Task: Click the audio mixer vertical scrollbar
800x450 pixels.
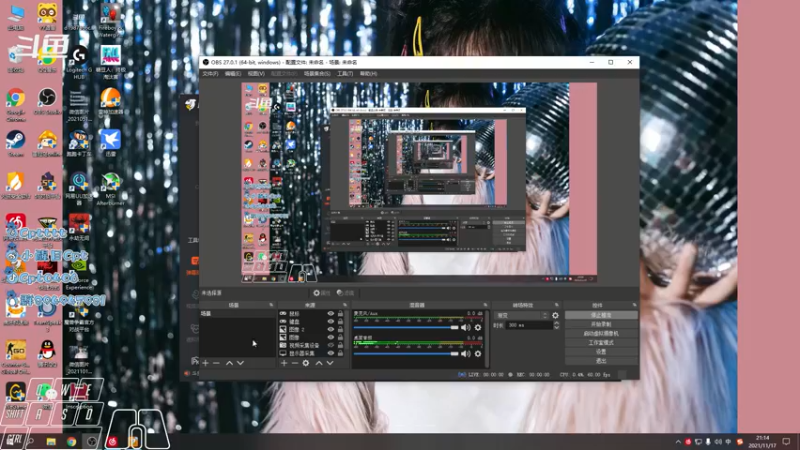Action: click(x=487, y=339)
